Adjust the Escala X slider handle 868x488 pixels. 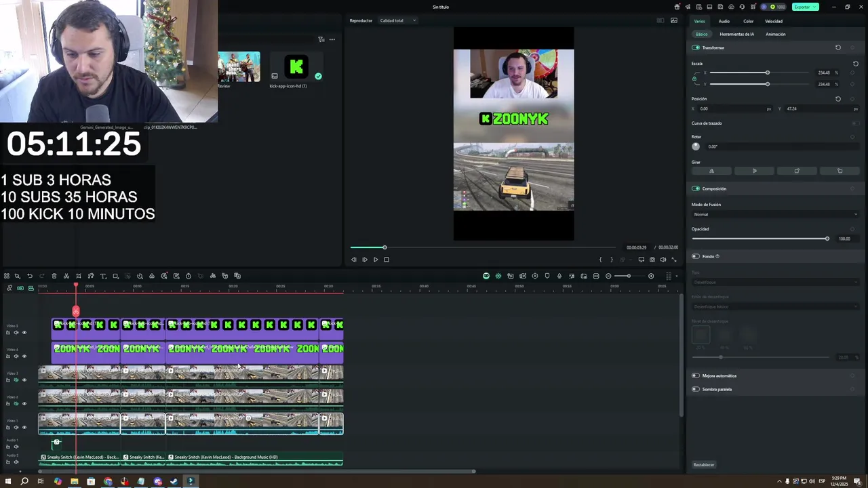tap(768, 73)
